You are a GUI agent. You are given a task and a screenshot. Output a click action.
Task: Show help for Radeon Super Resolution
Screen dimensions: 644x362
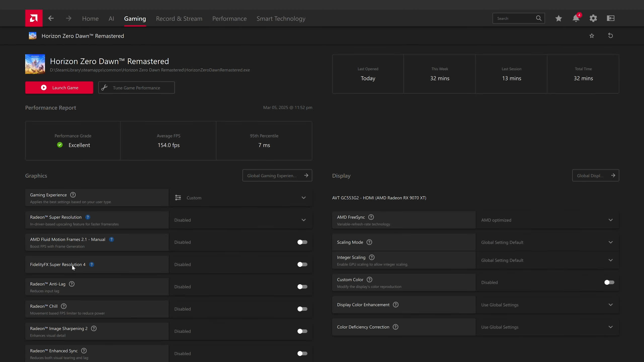88,217
